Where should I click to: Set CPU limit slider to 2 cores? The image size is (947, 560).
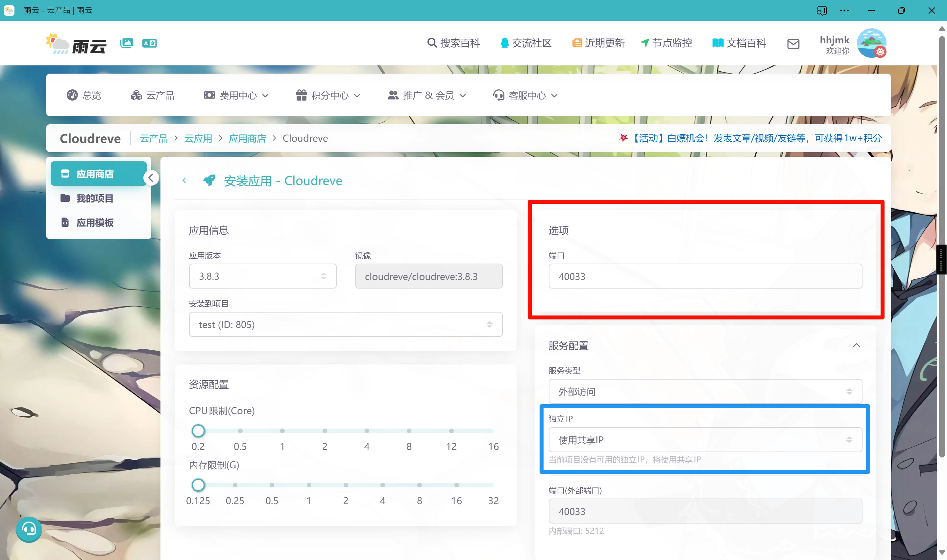[325, 431]
